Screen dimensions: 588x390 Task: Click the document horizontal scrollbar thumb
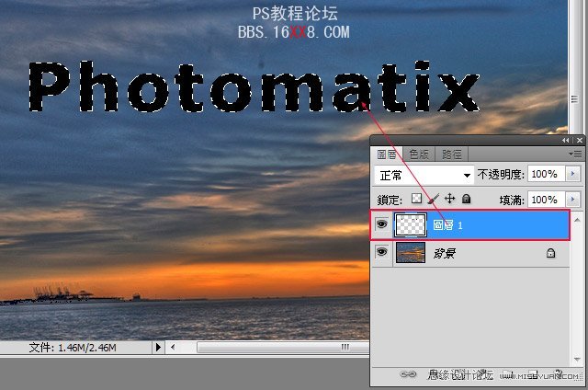coord(283,347)
